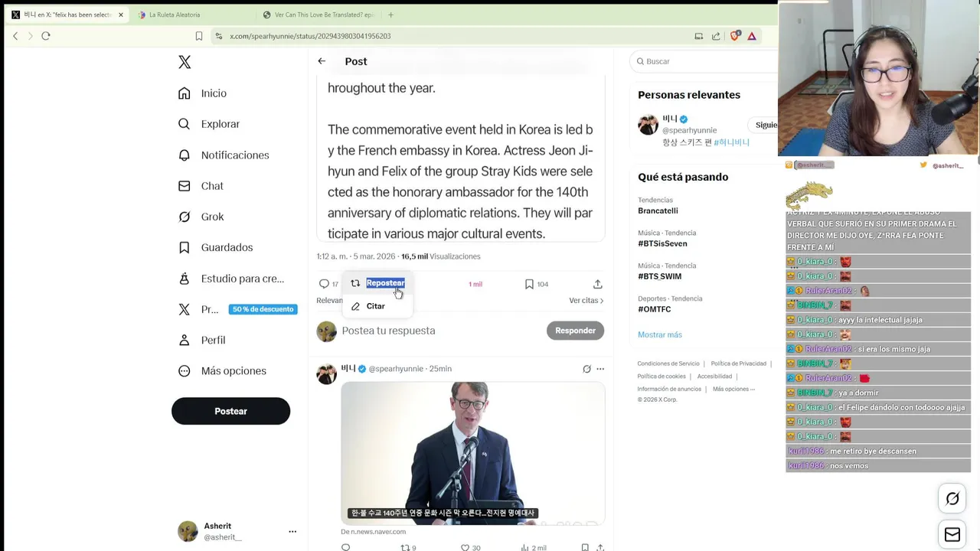The height and width of the screenshot is (551, 980).
Task: Click the cast screen icon in address bar
Action: (698, 36)
